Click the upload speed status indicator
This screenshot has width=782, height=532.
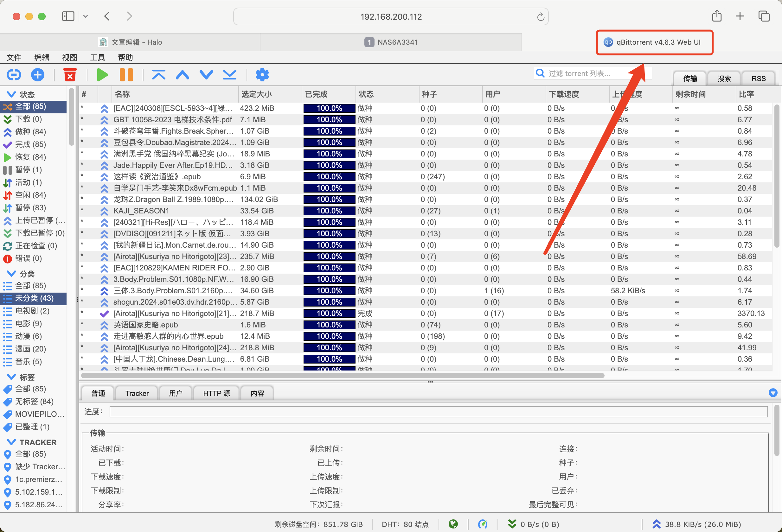tap(696, 524)
